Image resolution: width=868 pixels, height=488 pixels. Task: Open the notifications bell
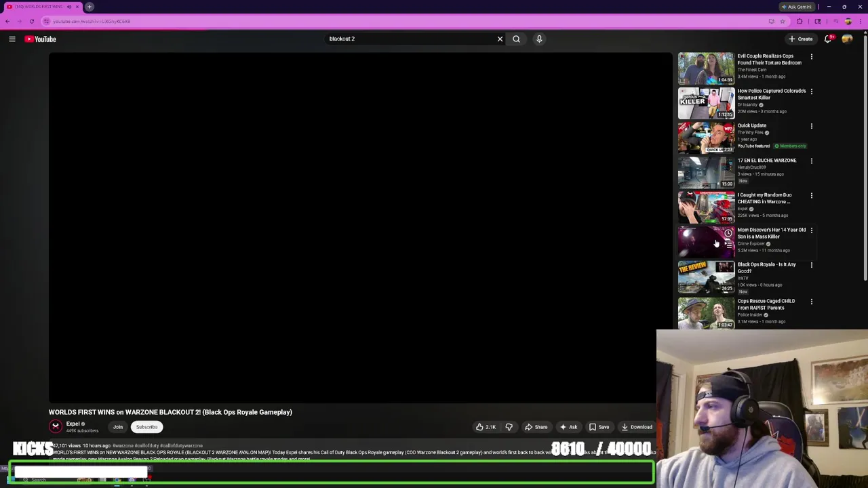point(828,39)
